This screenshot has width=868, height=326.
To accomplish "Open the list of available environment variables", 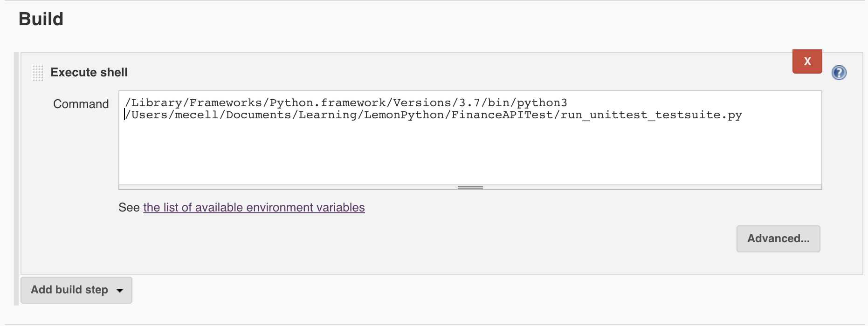I will (254, 207).
